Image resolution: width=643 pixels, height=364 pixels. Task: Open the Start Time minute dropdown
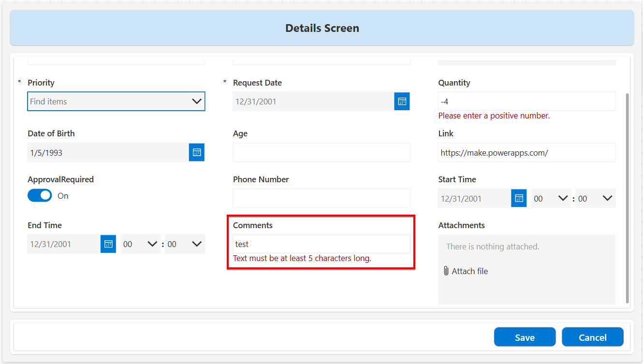point(595,199)
